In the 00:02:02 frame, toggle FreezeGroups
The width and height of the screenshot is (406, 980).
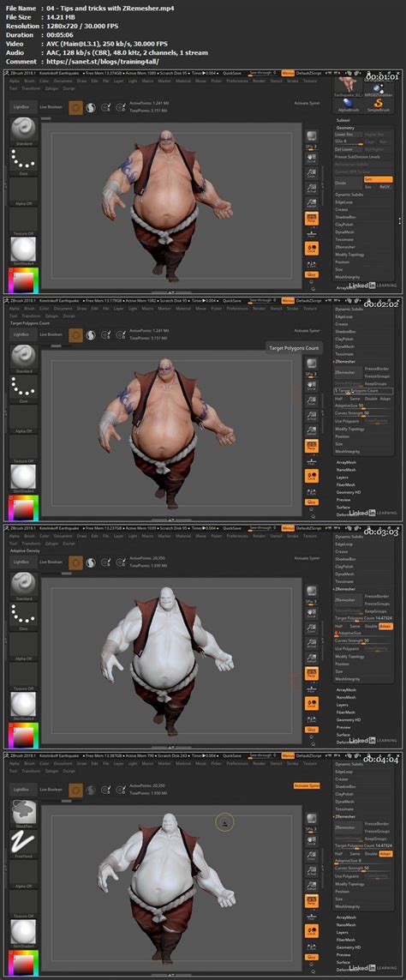coord(377,376)
